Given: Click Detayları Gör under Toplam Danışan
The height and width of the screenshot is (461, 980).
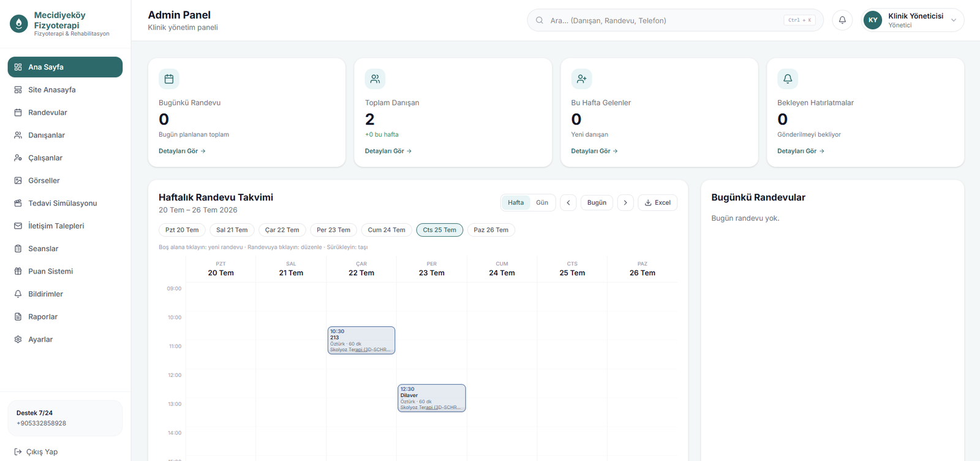Looking at the screenshot, I should coord(388,151).
